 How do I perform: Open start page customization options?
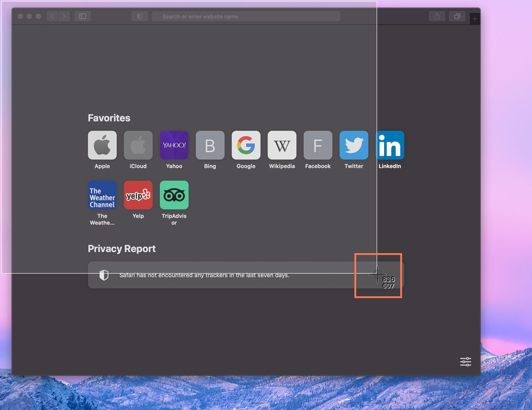click(465, 362)
